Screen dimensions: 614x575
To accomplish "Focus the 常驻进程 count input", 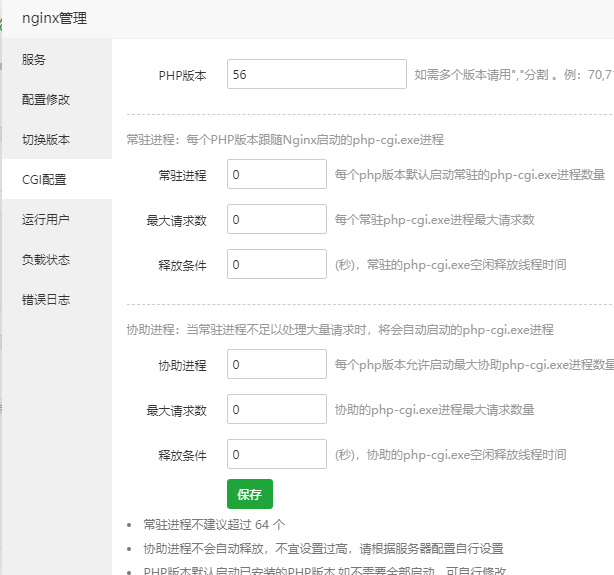I will 277,174.
